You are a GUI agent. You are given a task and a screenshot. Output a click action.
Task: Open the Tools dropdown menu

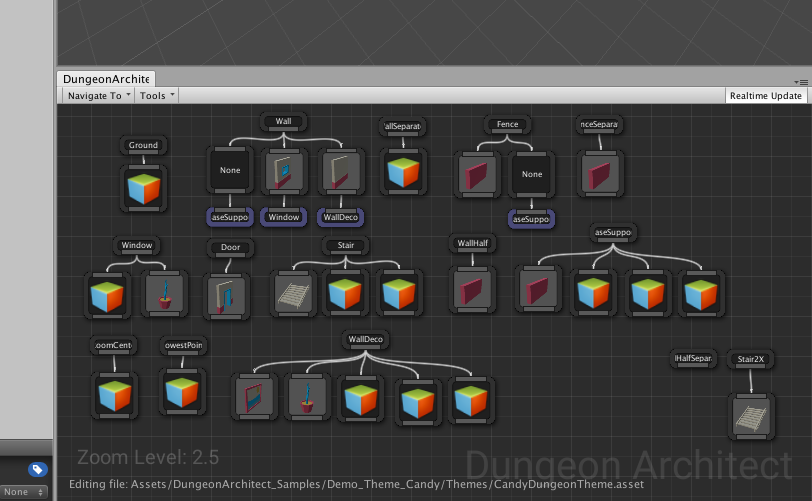pyautogui.click(x=157, y=95)
